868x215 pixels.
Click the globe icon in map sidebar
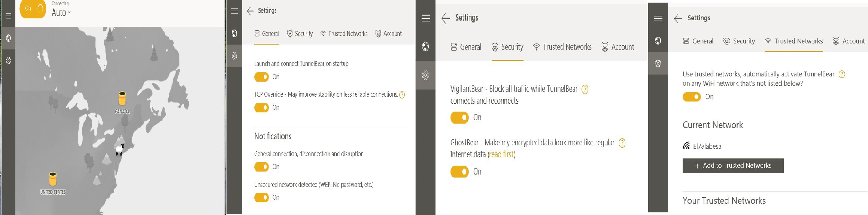click(8, 38)
